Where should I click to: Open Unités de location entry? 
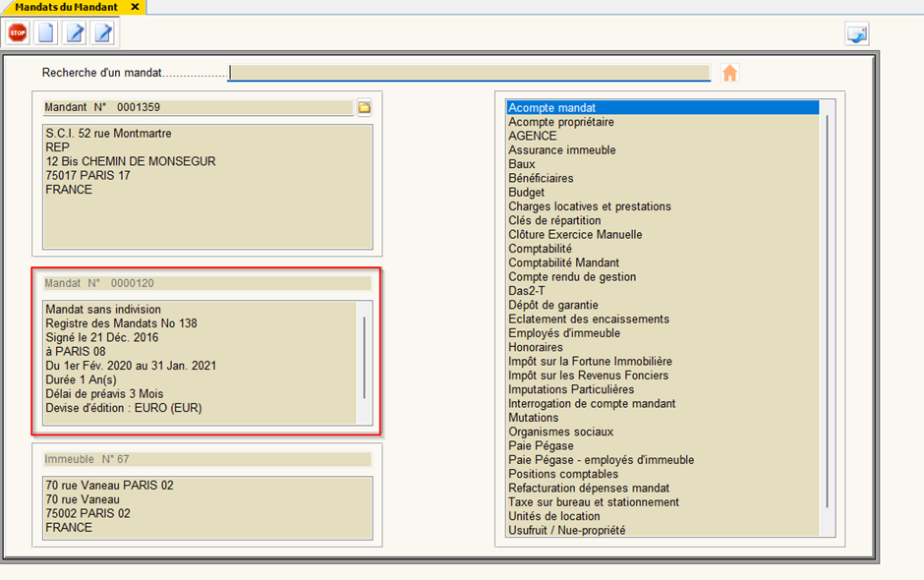click(553, 516)
